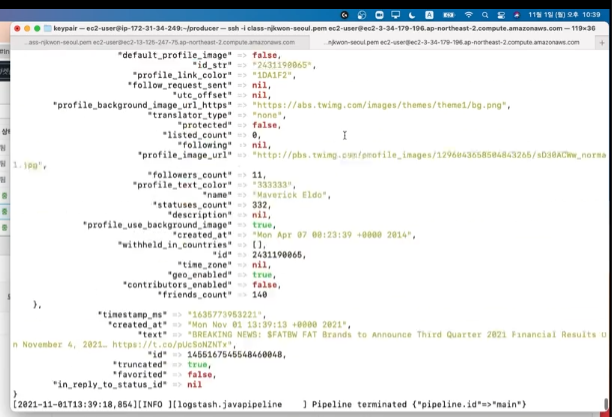
Task: Click the "withheld_in_countries" key
Action: tap(174, 245)
